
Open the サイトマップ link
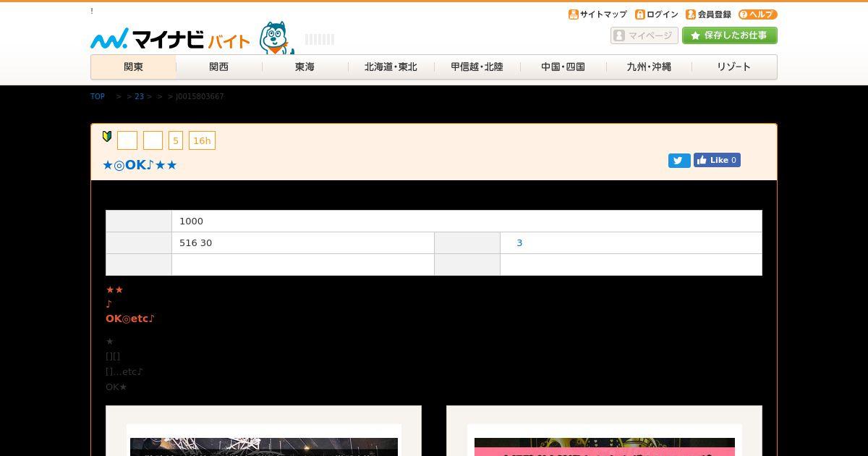click(597, 14)
